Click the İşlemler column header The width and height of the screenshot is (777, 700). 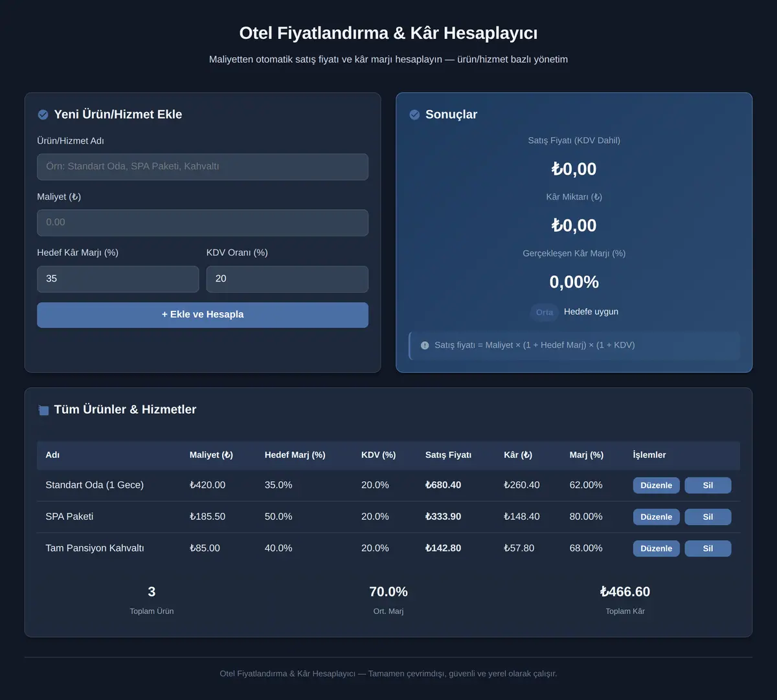[649, 455]
